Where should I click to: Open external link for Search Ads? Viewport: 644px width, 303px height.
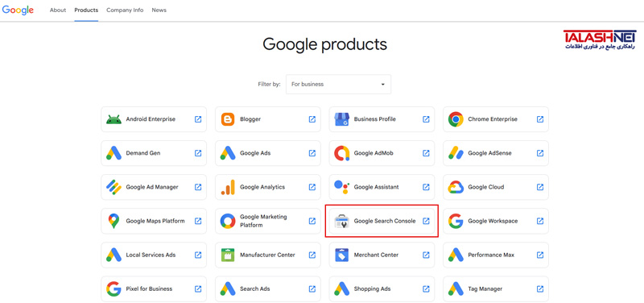click(x=312, y=289)
